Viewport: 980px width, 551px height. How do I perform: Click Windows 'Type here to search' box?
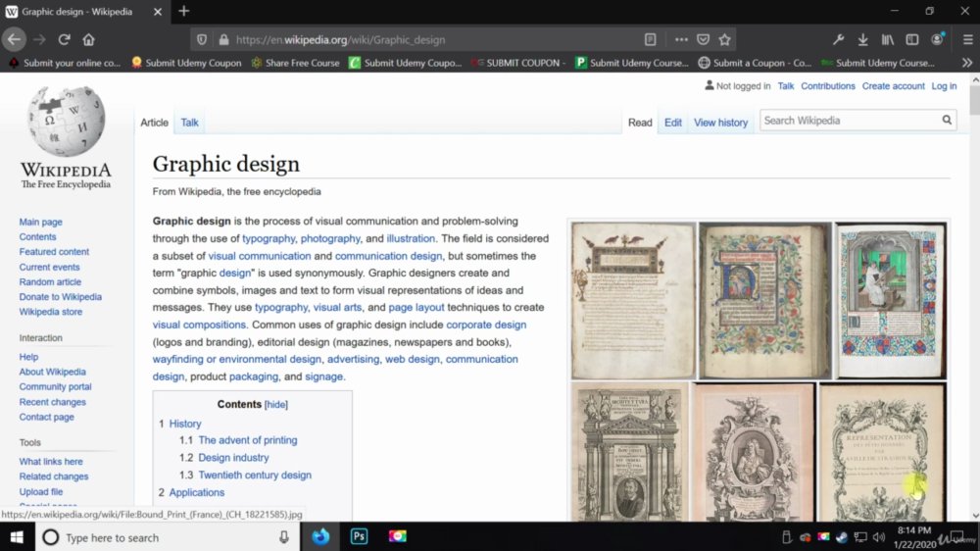pos(169,537)
